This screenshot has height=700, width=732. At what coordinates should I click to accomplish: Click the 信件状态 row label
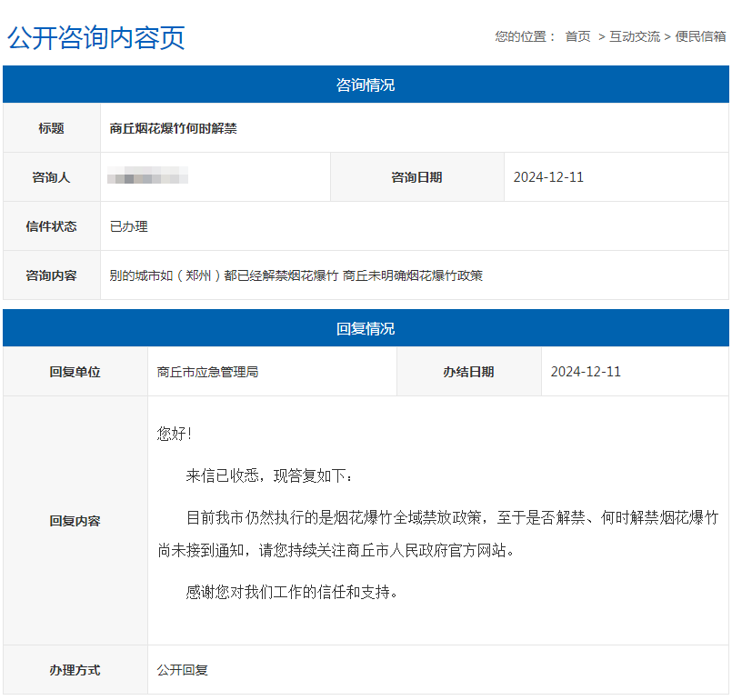point(51,226)
